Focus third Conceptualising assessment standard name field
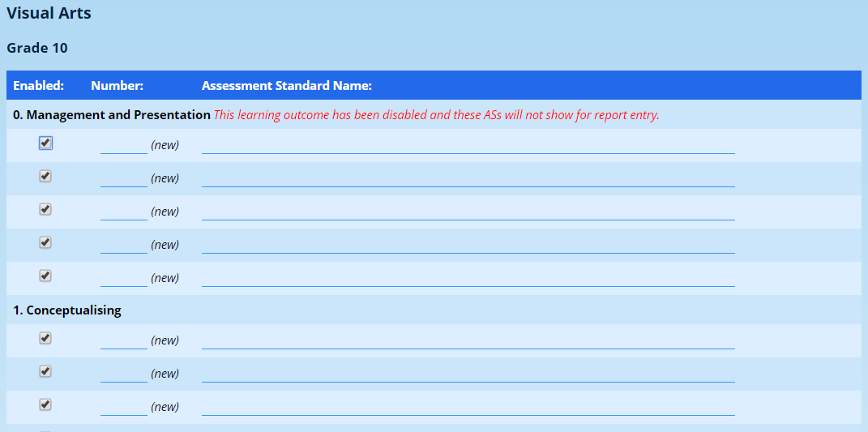The image size is (868, 432). [x=468, y=407]
